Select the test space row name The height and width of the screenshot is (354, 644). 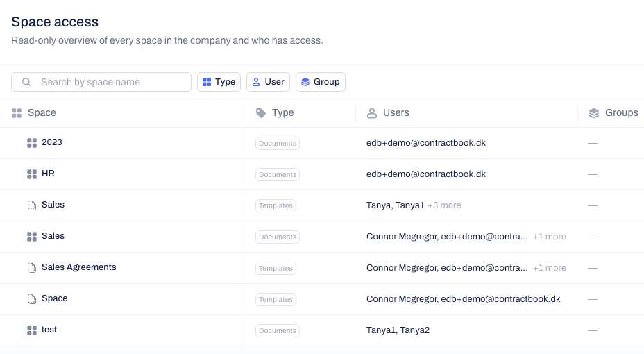(x=49, y=330)
